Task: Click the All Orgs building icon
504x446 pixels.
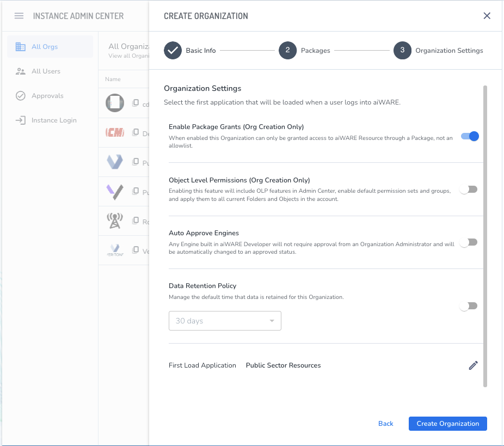Action: [20, 47]
